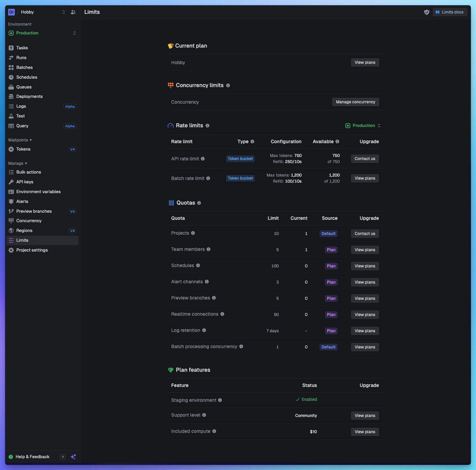Open the Batches section
This screenshot has width=476, height=470.
click(x=24, y=67)
